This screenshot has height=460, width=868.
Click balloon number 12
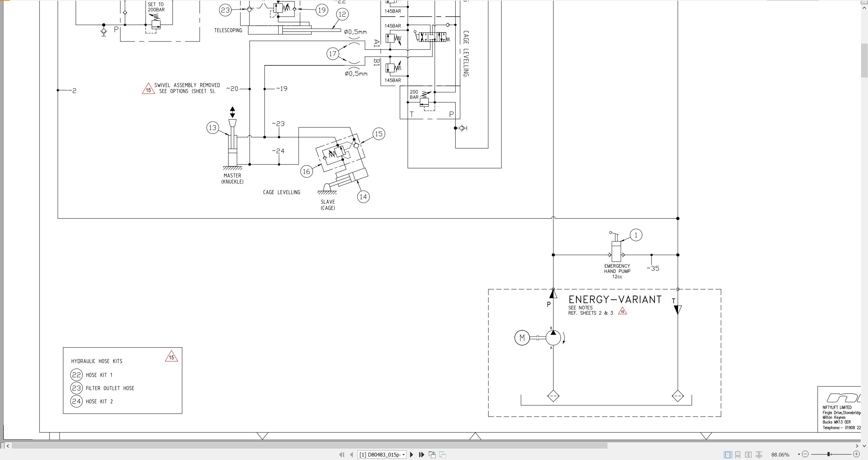coord(342,14)
